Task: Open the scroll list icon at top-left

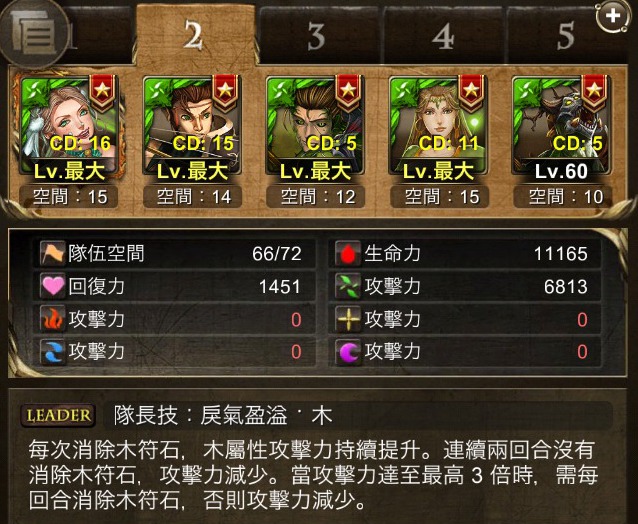Action: [33, 33]
